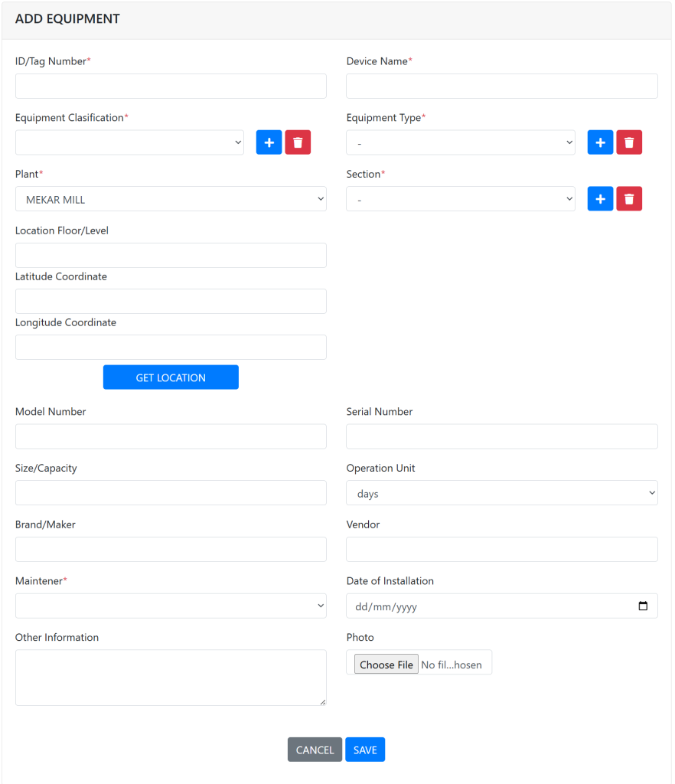Viewport: 675px width, 784px height.
Task: Open Operation Unit dropdown showing days
Action: (x=501, y=493)
